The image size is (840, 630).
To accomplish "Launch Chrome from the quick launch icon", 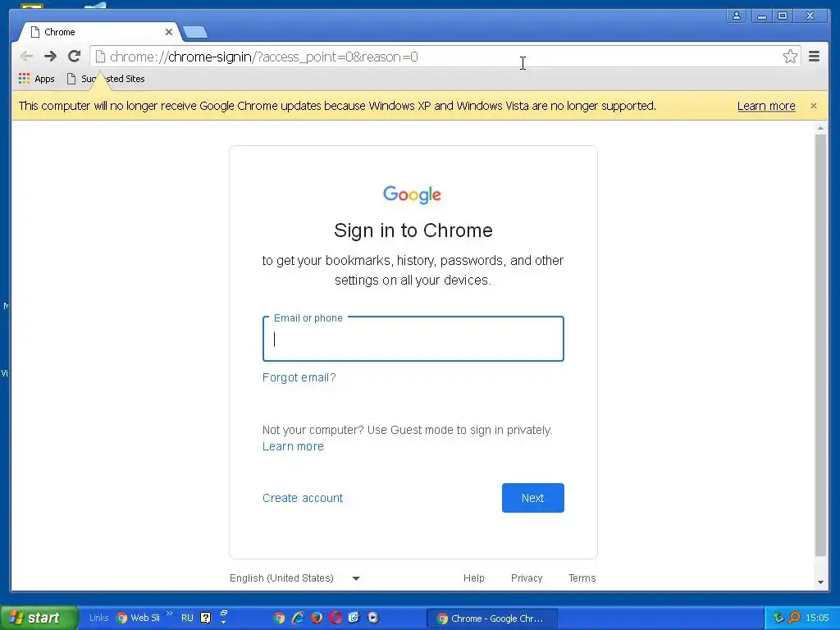I will pos(279,619).
